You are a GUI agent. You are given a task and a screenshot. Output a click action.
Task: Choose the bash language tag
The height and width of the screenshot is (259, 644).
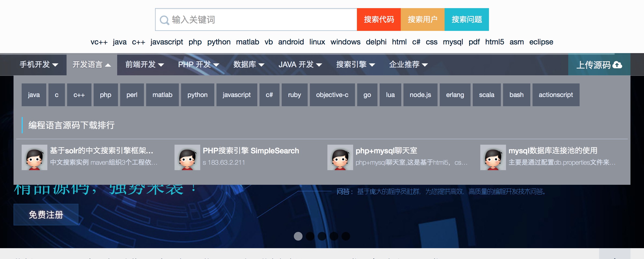[x=516, y=95]
